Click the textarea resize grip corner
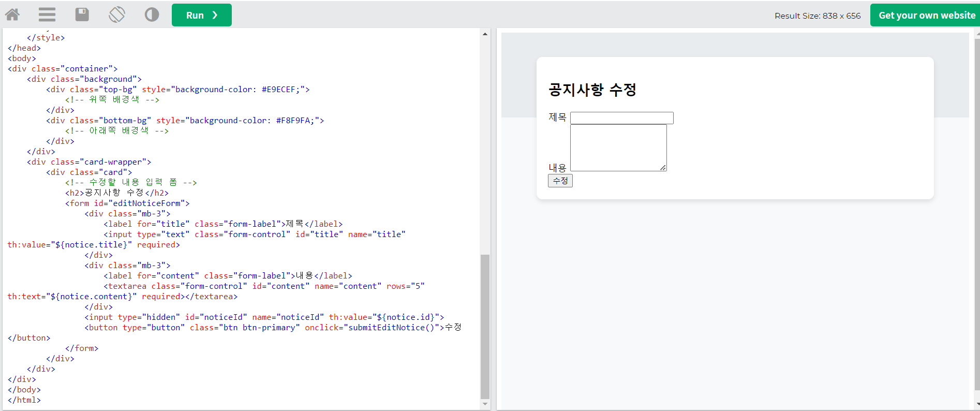The width and height of the screenshot is (980, 411). (663, 167)
